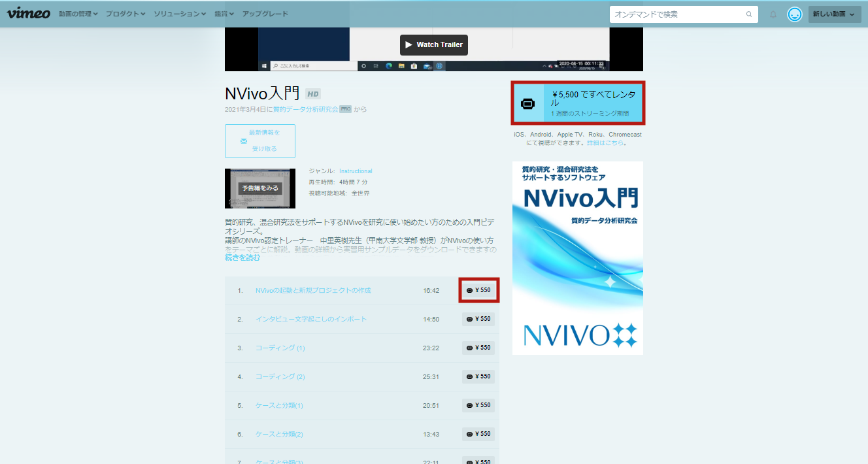Open the Vimeo logo home link

(29, 14)
